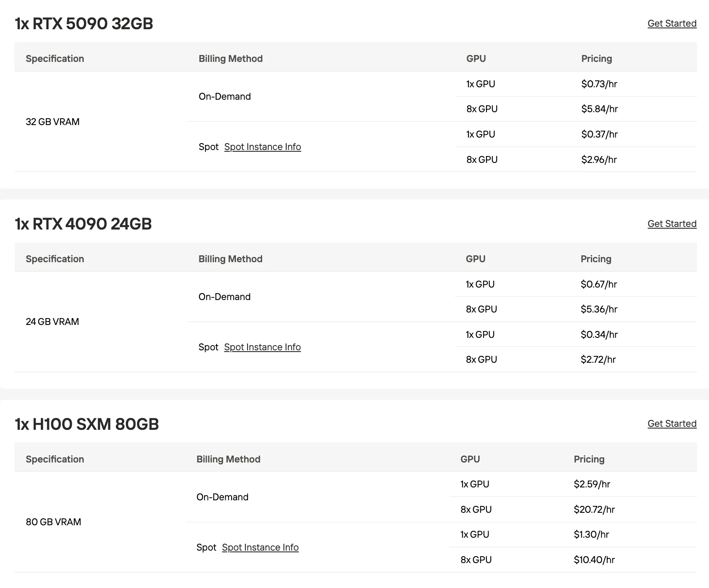The height and width of the screenshot is (588, 709).
Task: Open Spot Instance Info in RTX 4090 table
Action: [x=262, y=347]
